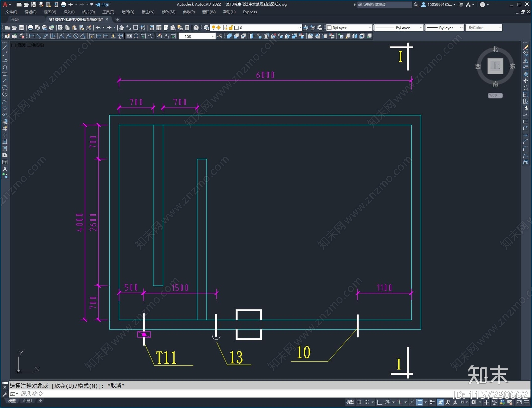Add a new drawing tab with plus button
Screen dimensions: 532x408
[x=117, y=20]
